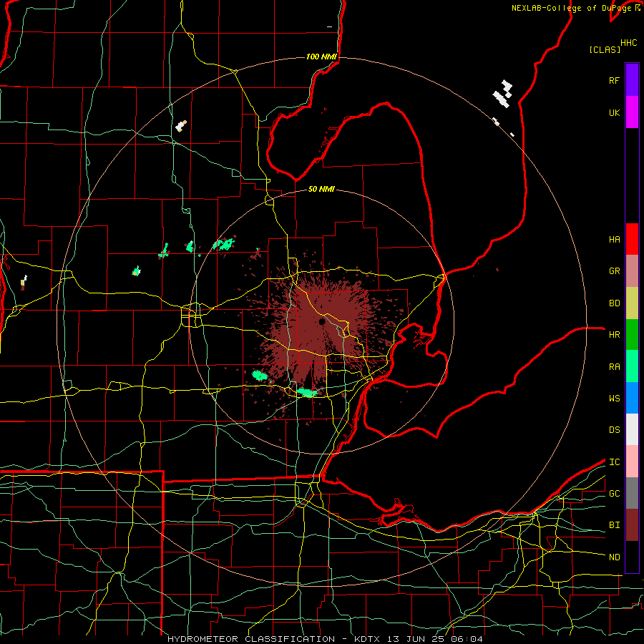The image size is (644, 644).
Task: Click the 'WS' legend label
Action: coord(614,399)
